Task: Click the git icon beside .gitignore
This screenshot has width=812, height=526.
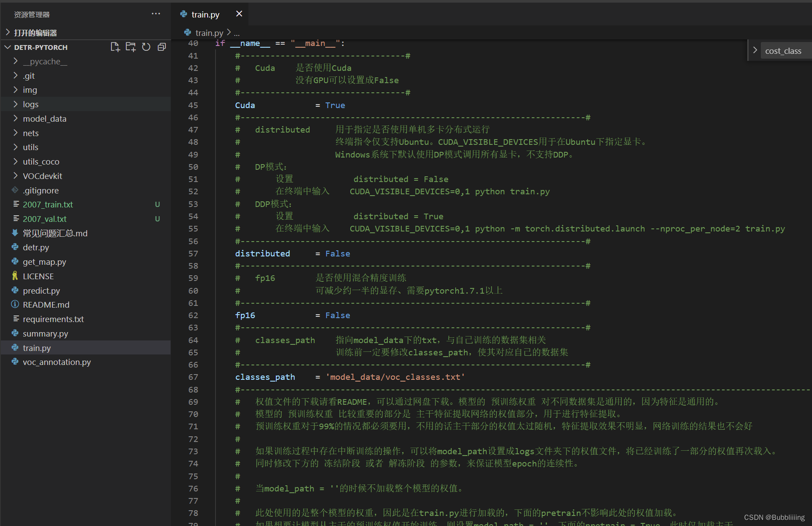Action: (15, 190)
